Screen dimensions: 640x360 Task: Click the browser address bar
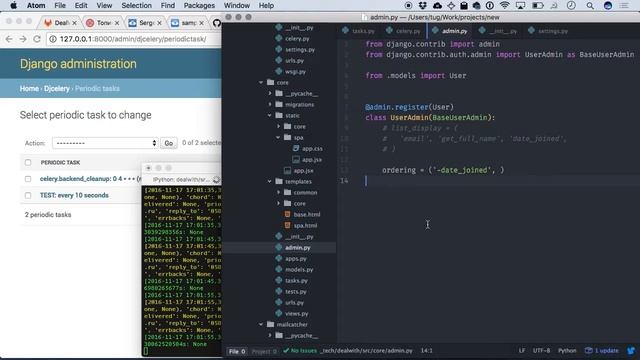pos(135,39)
